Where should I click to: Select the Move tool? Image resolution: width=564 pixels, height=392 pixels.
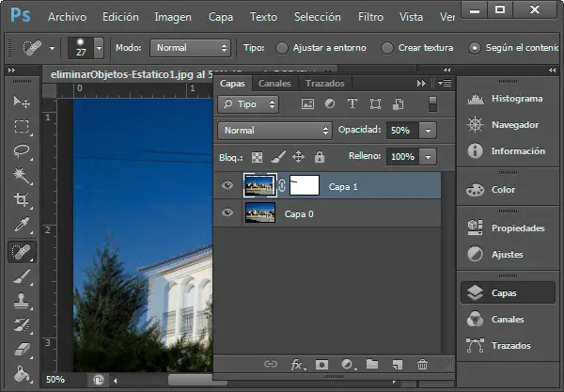[21, 102]
